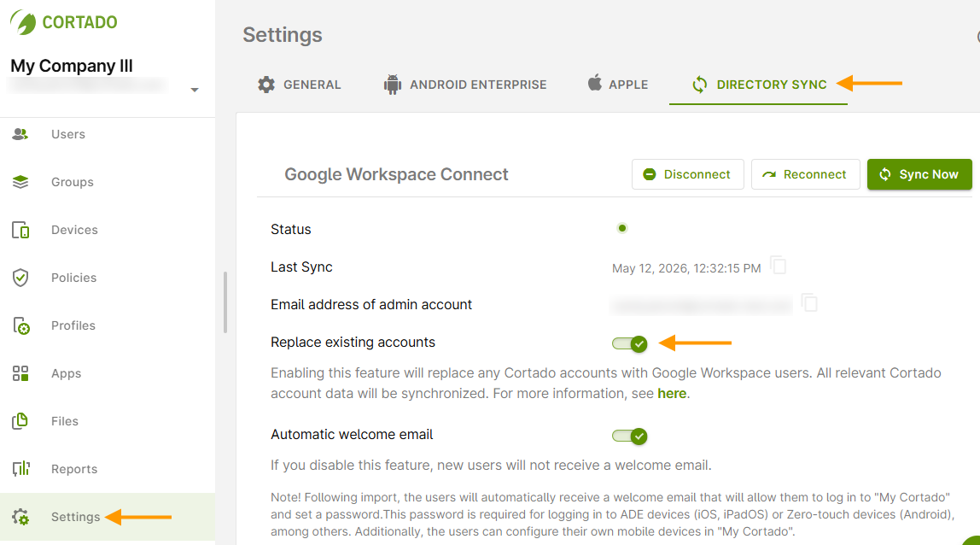Viewport: 980px width, 545px height.
Task: Toggle Replace existing accounts switch
Action: click(x=629, y=343)
